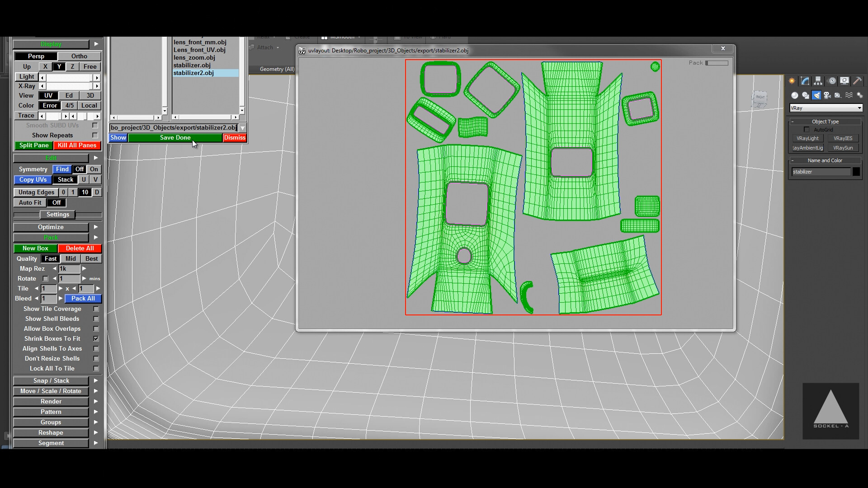Viewport: 868px width, 488px height.
Task: Select the Geometry creation category icon
Action: (795, 95)
